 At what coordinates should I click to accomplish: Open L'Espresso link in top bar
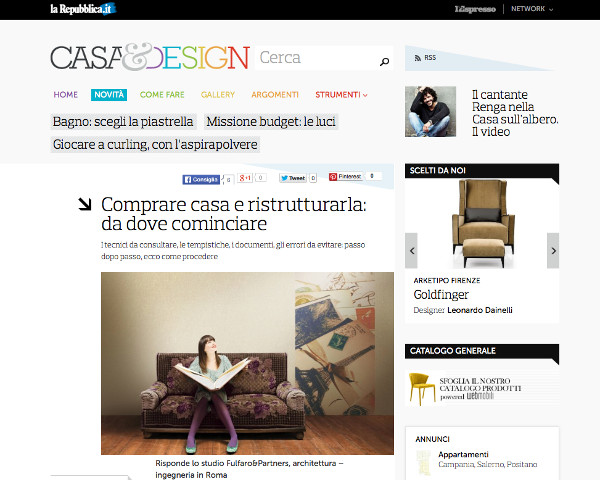click(475, 9)
